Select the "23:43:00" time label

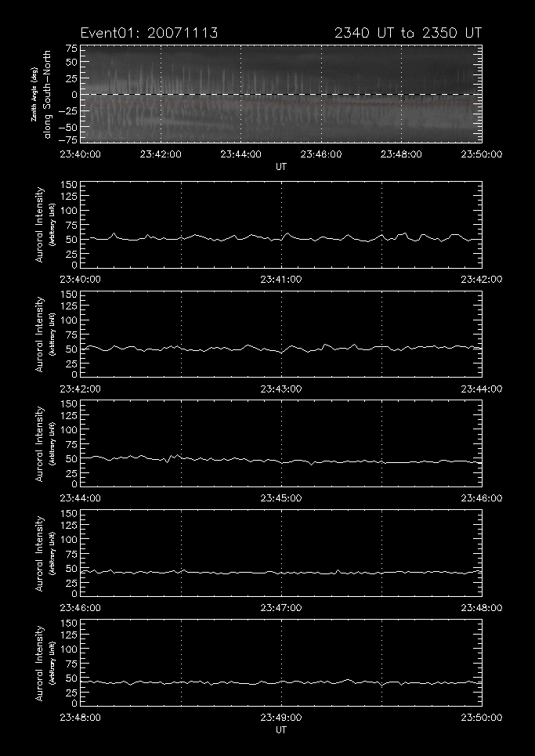281,389
